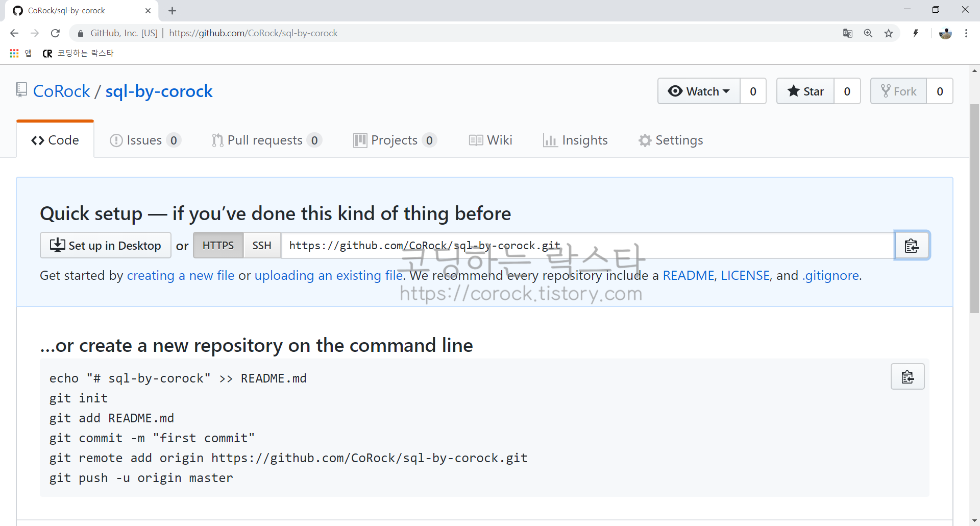Reload the current page

tap(55, 33)
